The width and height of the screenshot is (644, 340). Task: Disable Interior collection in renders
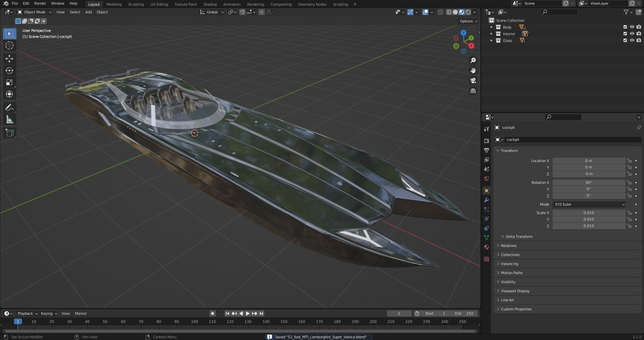[x=639, y=34]
